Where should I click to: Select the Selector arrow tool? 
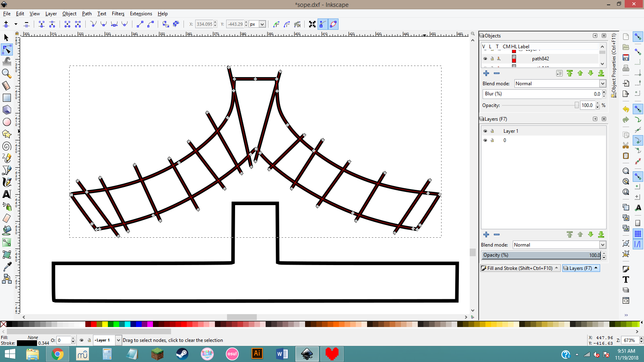(6, 37)
